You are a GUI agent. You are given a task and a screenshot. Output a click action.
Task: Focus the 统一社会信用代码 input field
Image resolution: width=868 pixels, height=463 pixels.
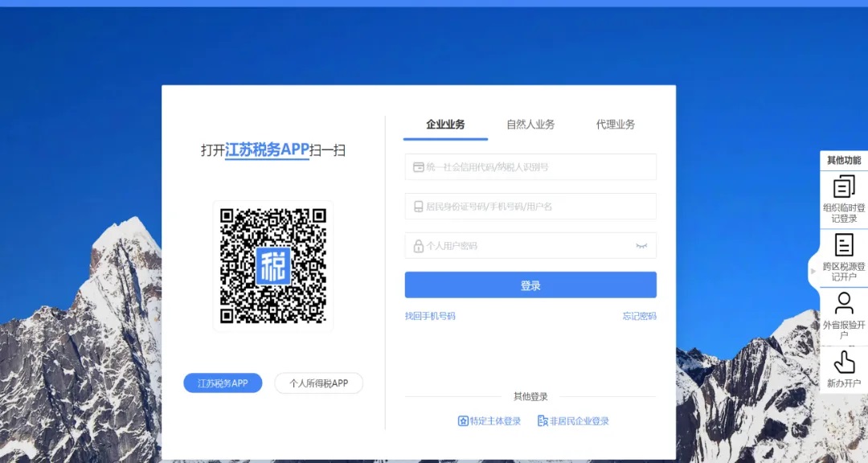(538, 167)
